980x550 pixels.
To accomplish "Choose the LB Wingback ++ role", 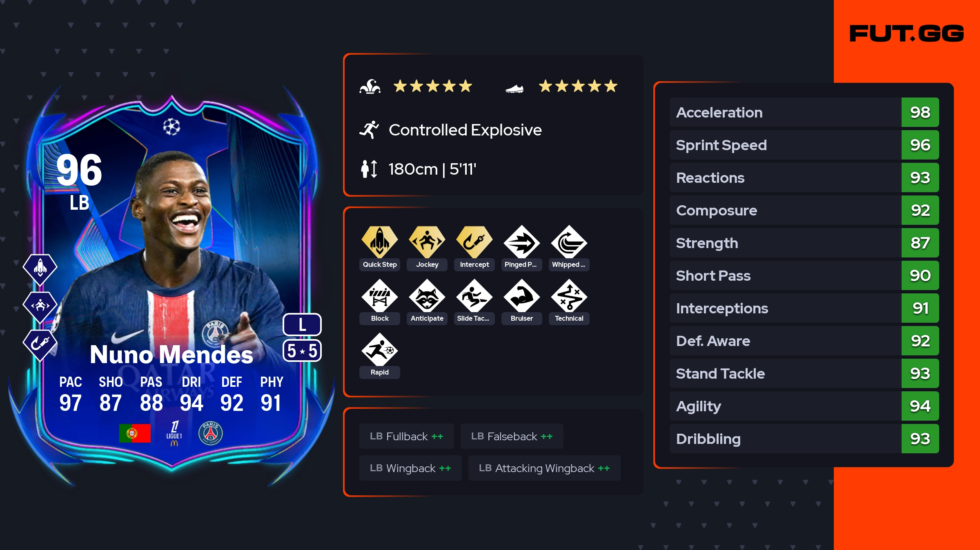I will point(410,468).
